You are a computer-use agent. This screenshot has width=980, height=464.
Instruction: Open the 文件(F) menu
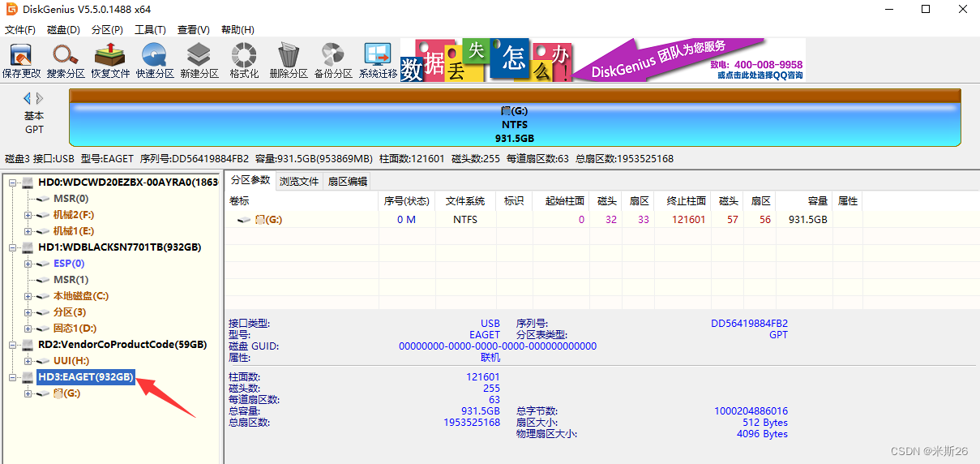pyautogui.click(x=20, y=30)
